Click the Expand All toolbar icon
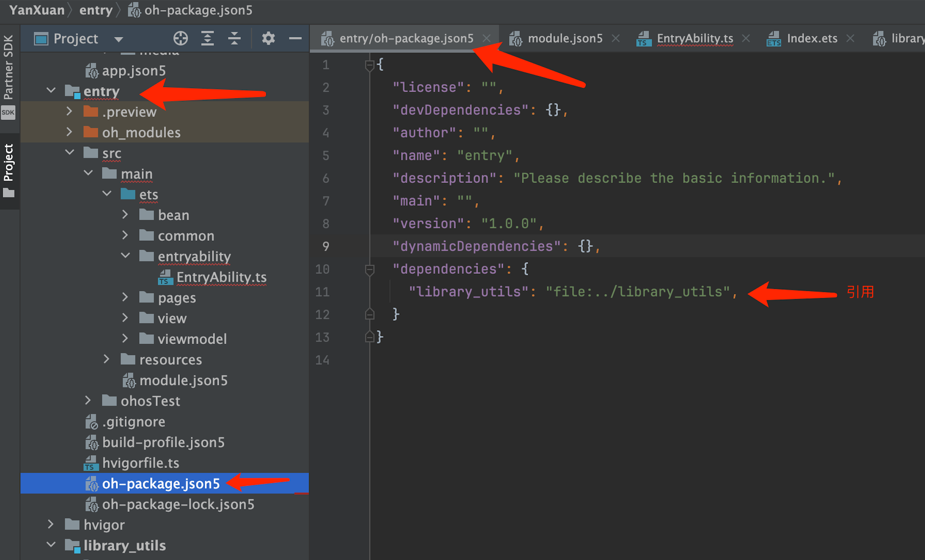This screenshot has width=925, height=560. click(208, 38)
